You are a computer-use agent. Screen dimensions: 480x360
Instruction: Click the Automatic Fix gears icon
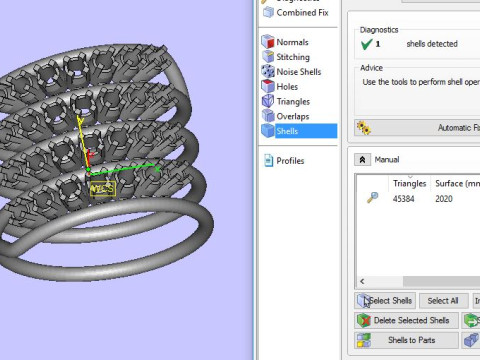(363, 128)
